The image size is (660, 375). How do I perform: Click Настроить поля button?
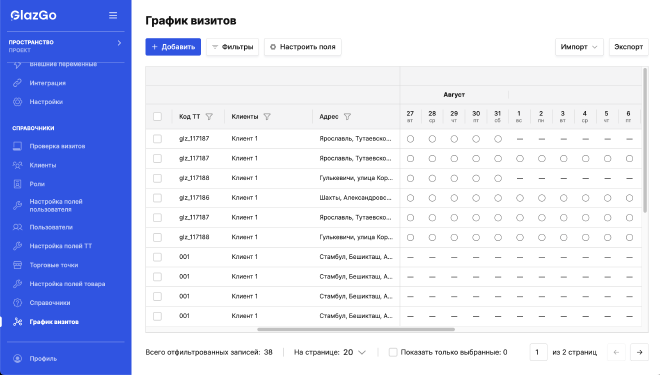303,47
